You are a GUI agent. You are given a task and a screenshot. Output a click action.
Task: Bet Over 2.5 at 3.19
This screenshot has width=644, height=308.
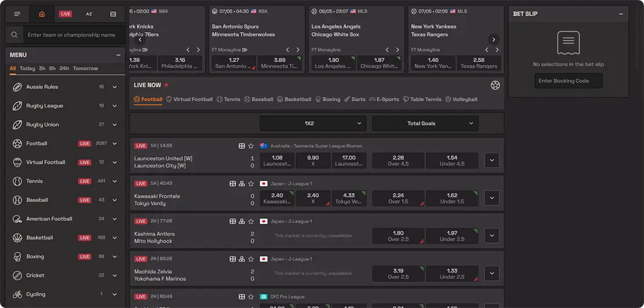(x=398, y=274)
